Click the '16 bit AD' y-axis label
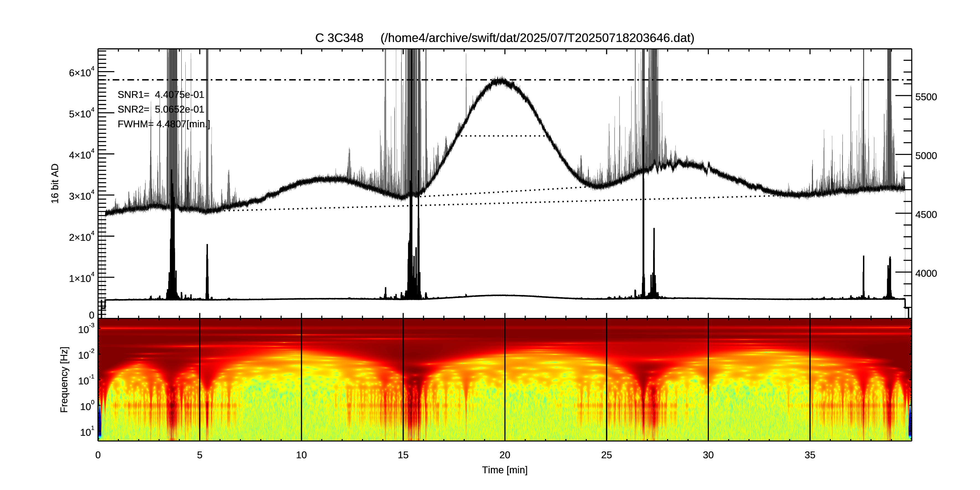Viewport: 980px width, 490px height. pos(55,183)
